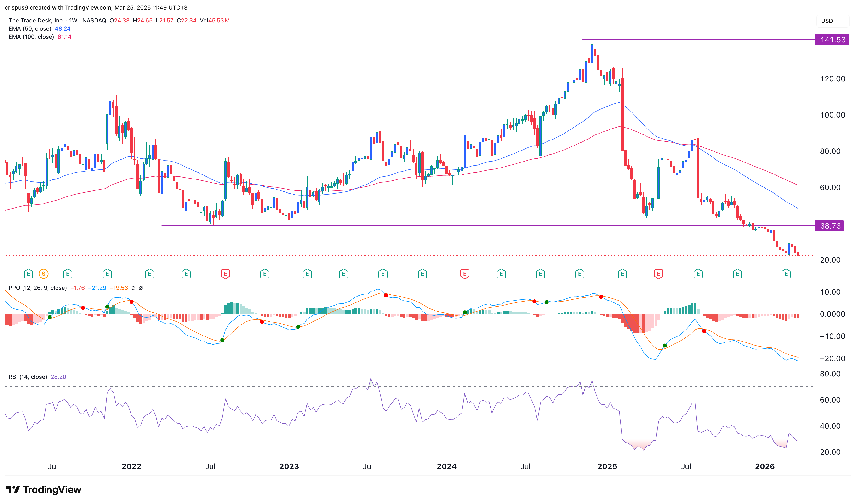This screenshot has height=504, width=856.
Task: Click the TradingView logo
Action: tap(44, 489)
